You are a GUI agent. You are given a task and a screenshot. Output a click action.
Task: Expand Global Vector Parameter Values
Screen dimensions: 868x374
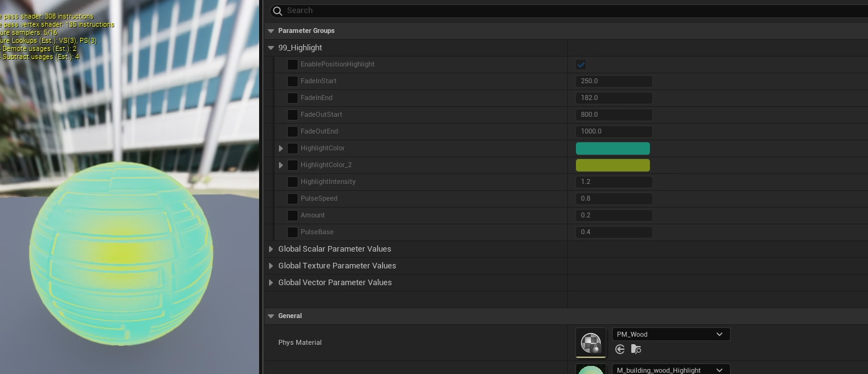click(271, 283)
